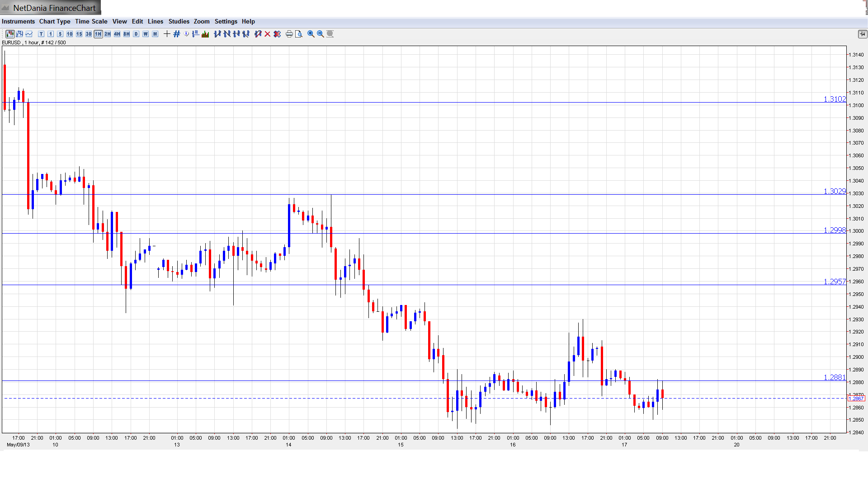Select the candlestick chart type icon

[x=9, y=34]
